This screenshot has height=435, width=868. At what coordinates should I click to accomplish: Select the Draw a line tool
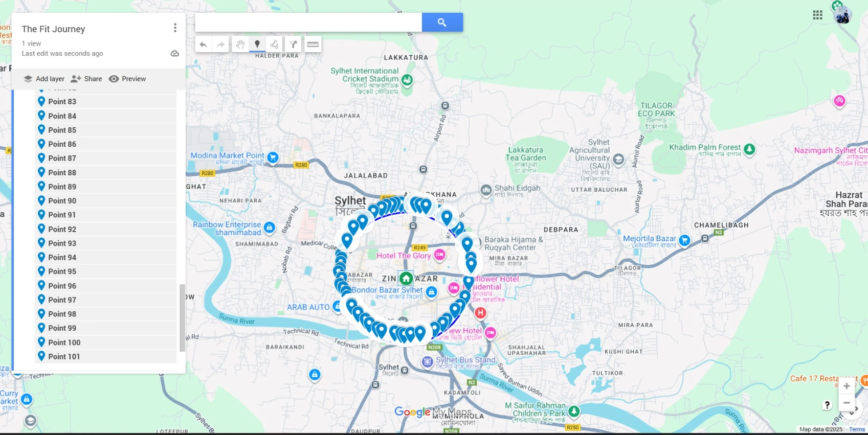pyautogui.click(x=275, y=44)
